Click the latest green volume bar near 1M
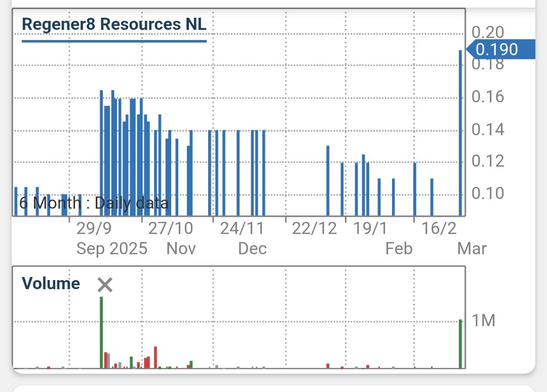Screen dimensions: 547x392 [460, 344]
